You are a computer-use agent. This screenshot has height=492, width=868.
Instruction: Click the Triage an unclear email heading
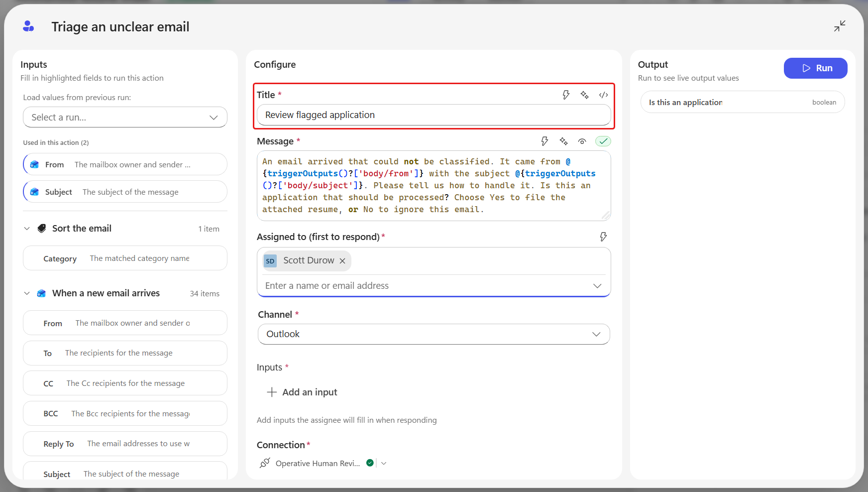tap(120, 27)
